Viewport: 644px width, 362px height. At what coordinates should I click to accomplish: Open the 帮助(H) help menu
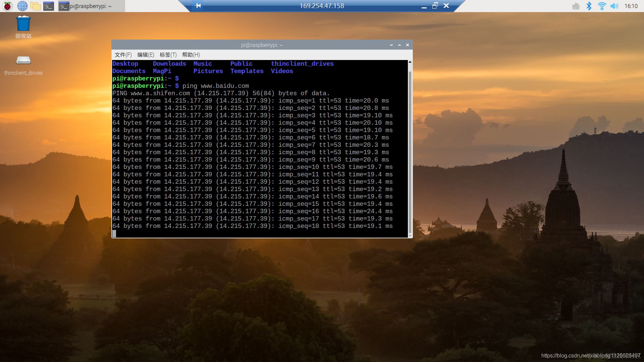[191, 55]
